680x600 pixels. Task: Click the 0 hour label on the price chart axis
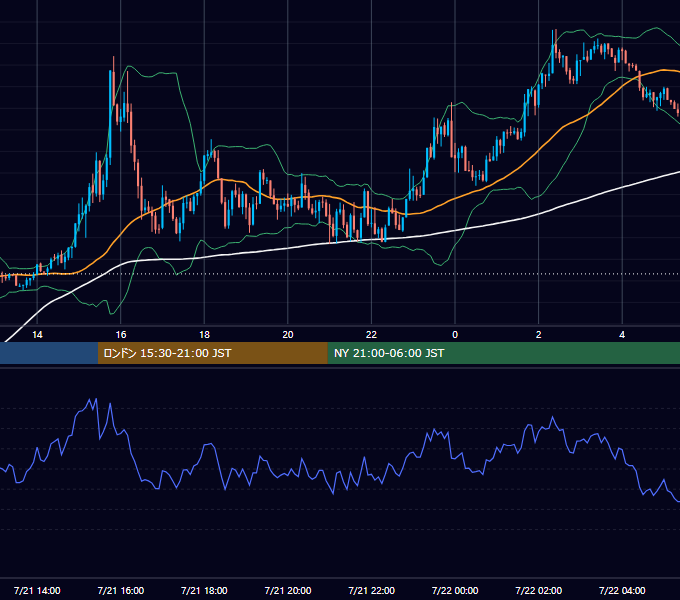(x=455, y=335)
